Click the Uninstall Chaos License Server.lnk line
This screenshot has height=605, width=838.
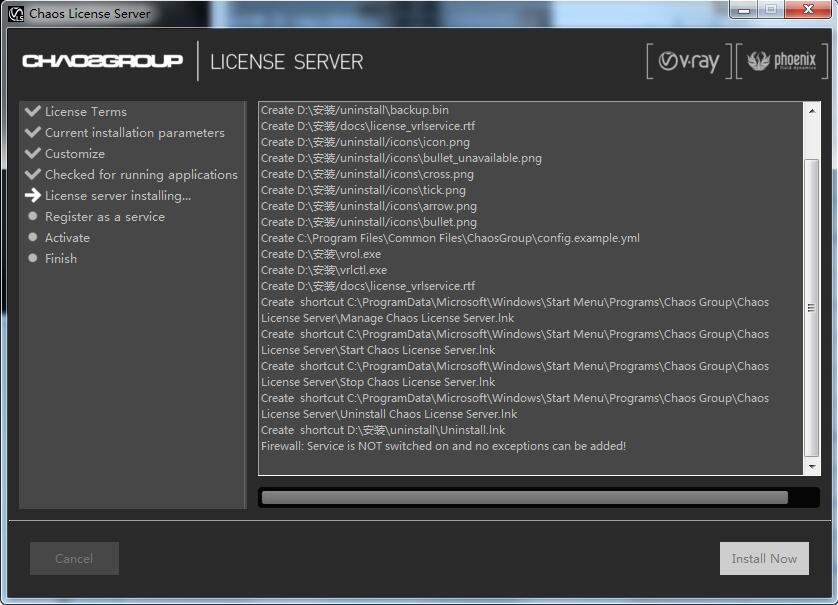pyautogui.click(x=515, y=407)
